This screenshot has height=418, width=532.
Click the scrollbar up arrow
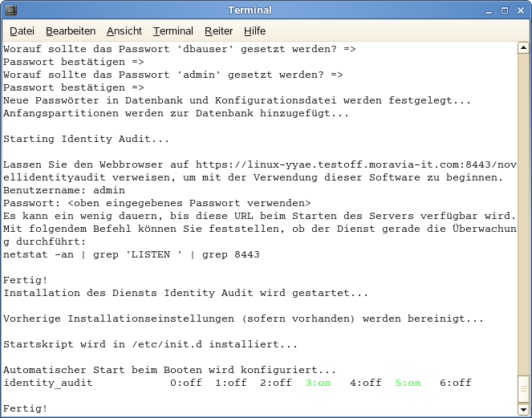(523, 48)
